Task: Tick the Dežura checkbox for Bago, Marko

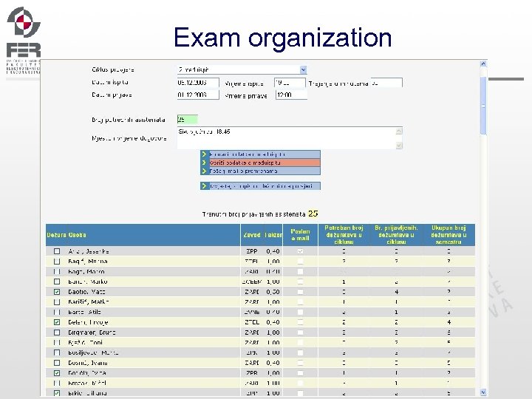Action: point(57,272)
